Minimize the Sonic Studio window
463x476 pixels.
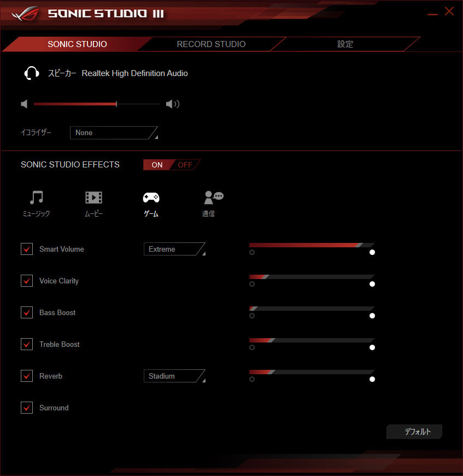[432, 14]
